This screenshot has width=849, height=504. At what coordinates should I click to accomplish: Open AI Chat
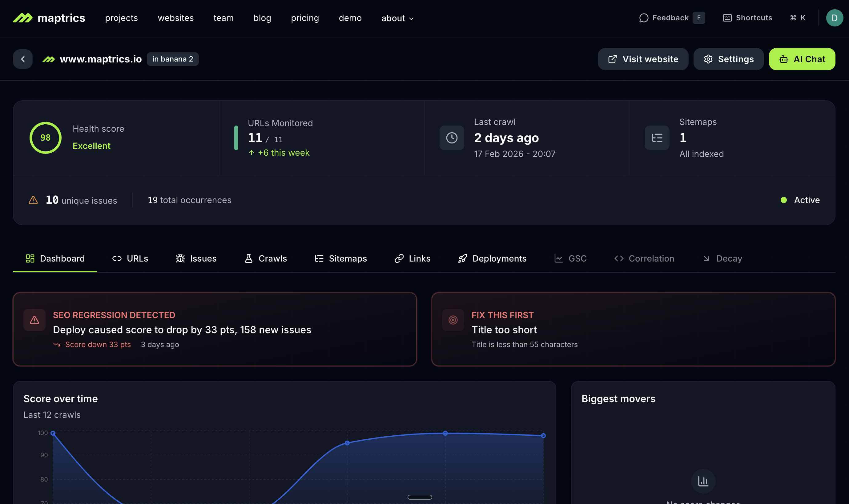(802, 59)
